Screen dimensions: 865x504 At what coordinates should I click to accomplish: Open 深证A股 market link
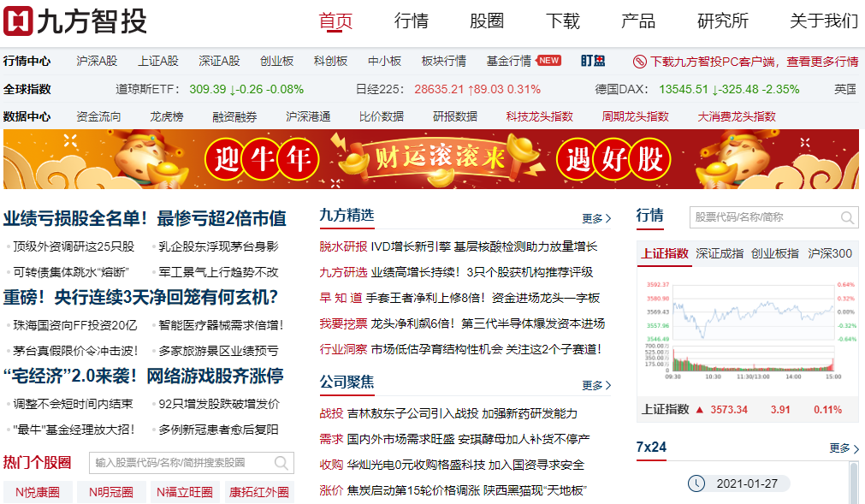click(219, 62)
